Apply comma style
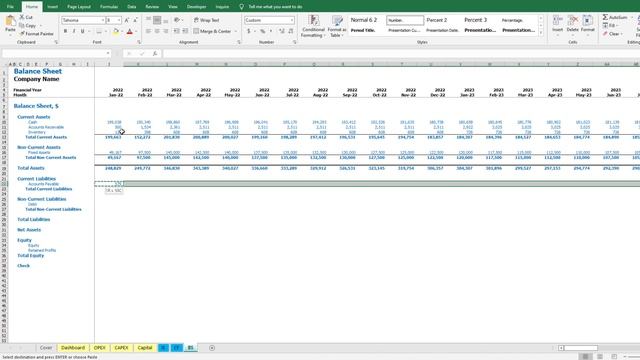This screenshot has height=360, width=640. point(271,31)
